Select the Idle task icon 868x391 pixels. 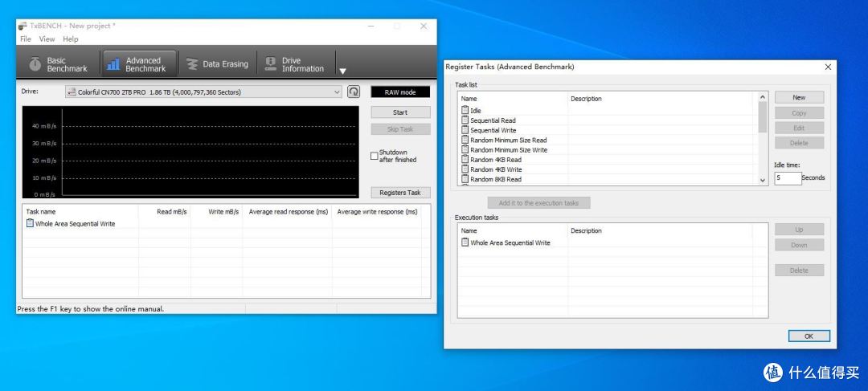tap(465, 110)
